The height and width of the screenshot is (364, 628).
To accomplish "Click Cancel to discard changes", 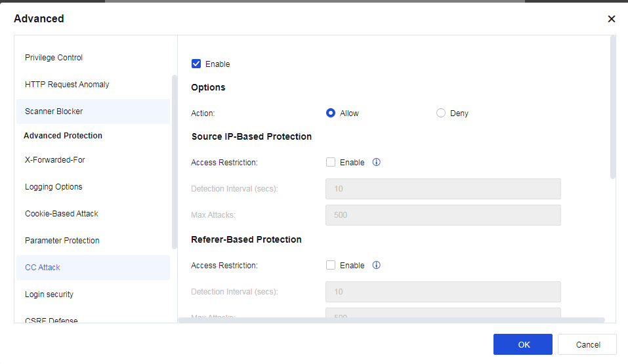I will pos(587,344).
